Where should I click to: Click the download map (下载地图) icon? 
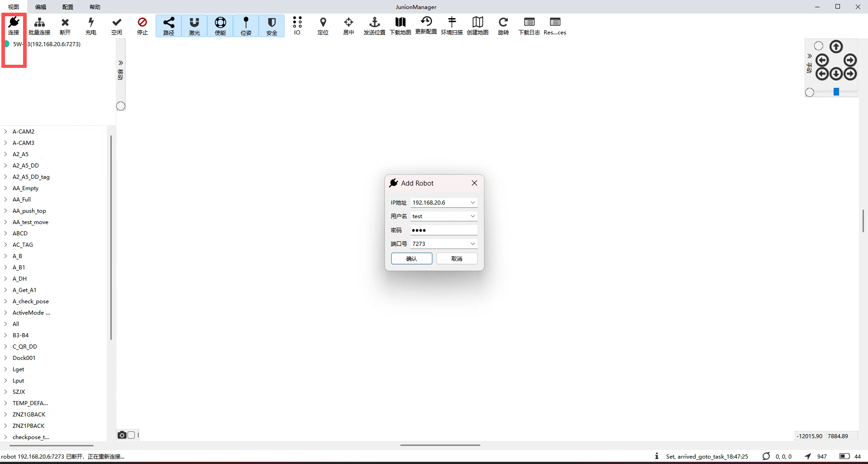[x=400, y=25]
